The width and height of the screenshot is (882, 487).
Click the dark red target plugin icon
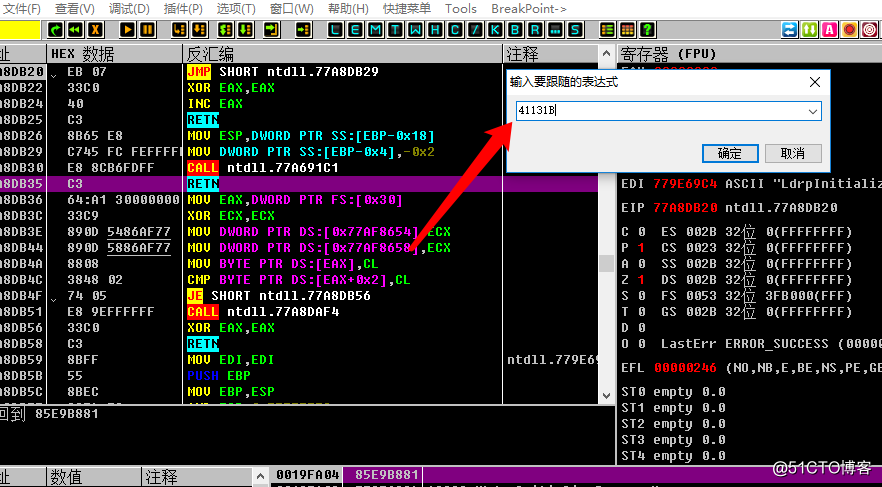click(x=870, y=30)
